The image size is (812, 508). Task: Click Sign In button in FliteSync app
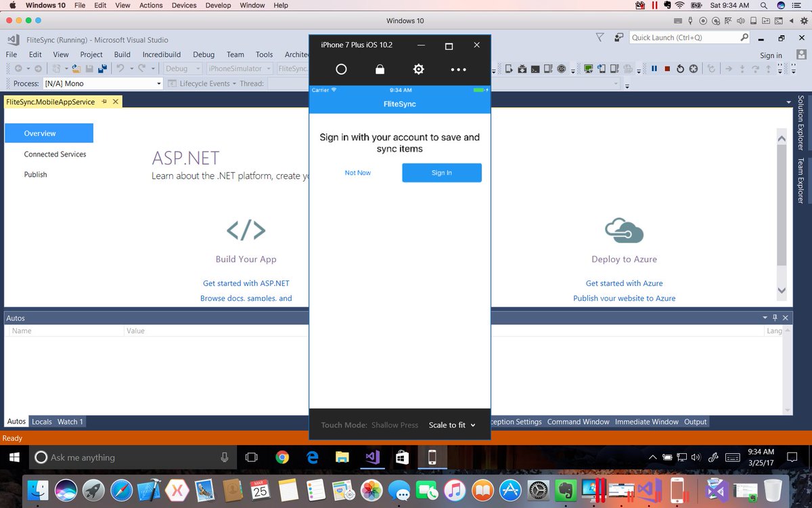[x=442, y=173]
